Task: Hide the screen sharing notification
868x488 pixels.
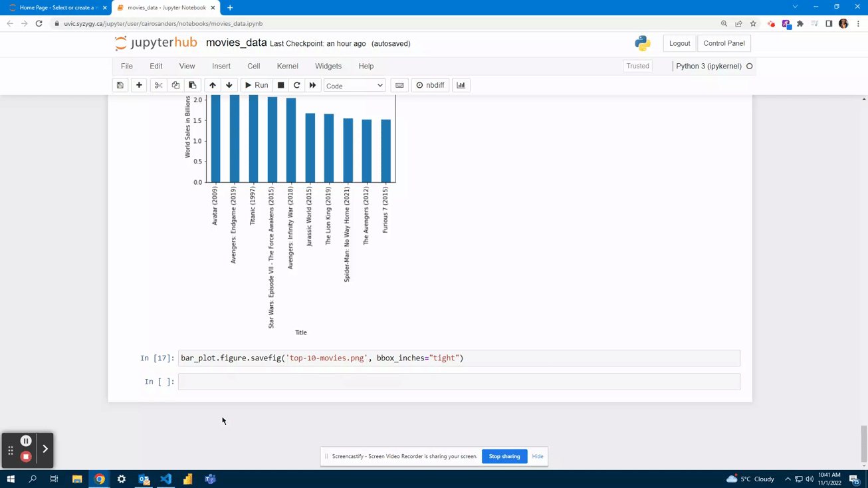Action: pyautogui.click(x=538, y=457)
